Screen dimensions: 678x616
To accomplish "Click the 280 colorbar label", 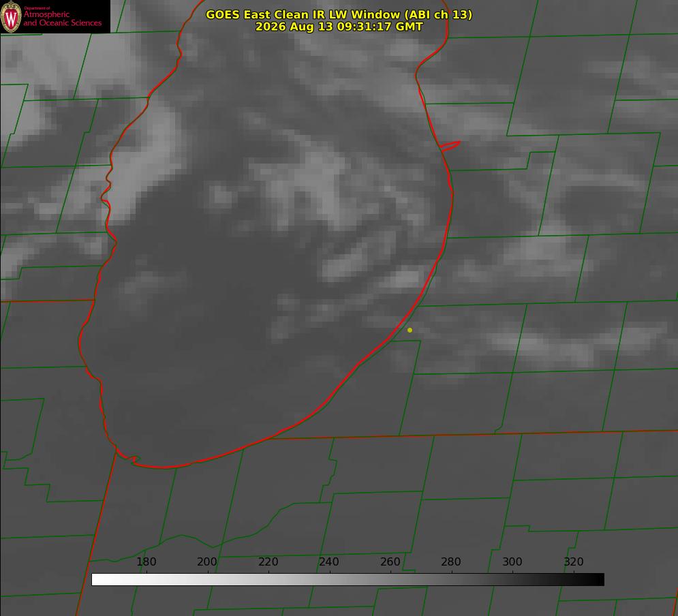I will [x=451, y=561].
